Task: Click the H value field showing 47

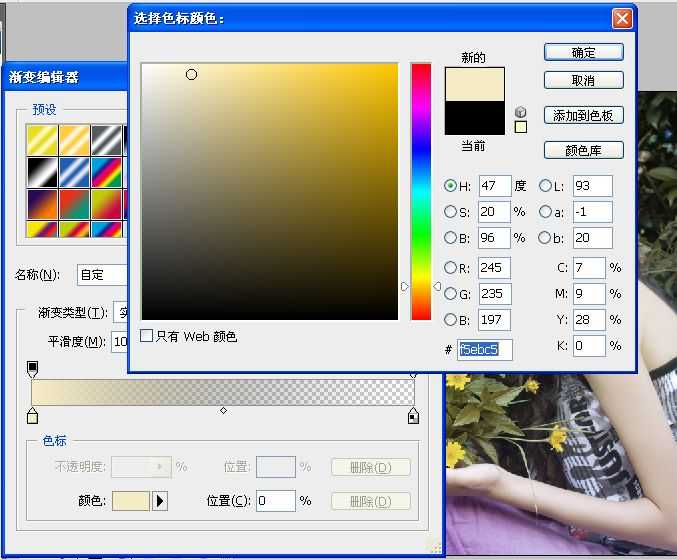Action: (x=495, y=186)
